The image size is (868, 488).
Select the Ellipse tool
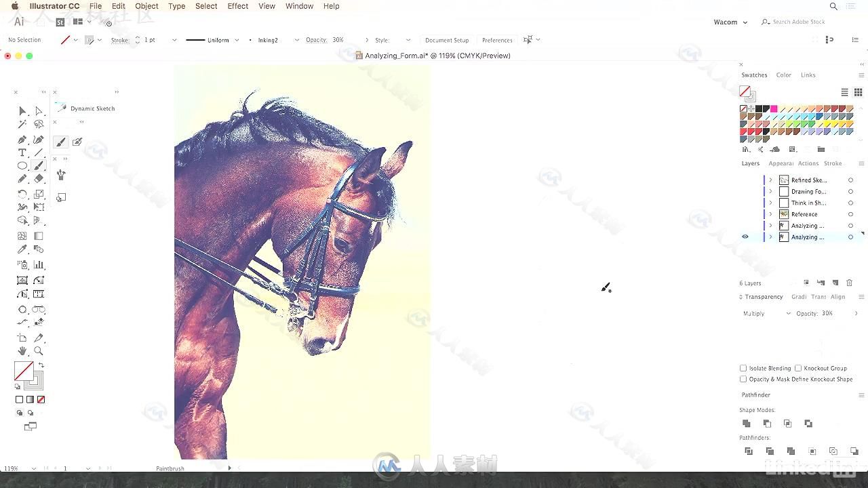(x=22, y=165)
